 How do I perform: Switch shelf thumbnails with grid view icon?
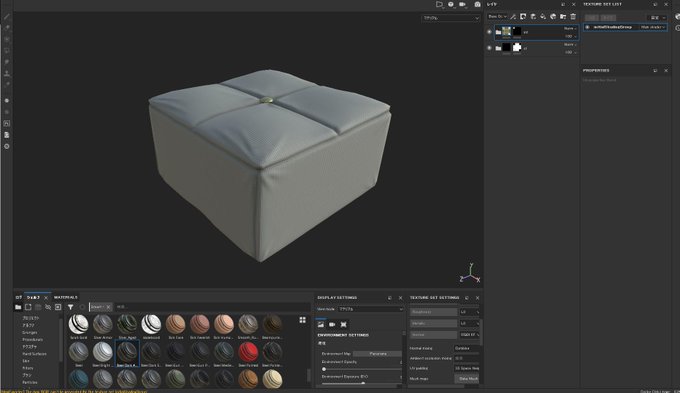303,320
